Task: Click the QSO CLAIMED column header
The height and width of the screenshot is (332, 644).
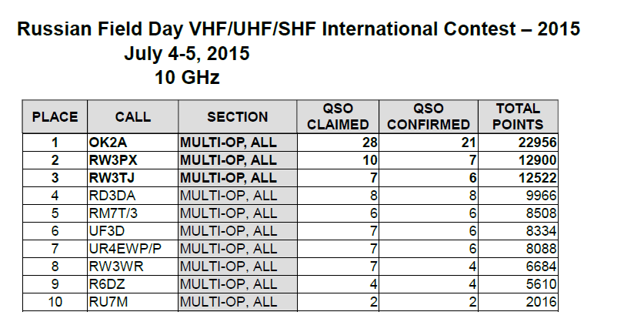Action: 338,116
